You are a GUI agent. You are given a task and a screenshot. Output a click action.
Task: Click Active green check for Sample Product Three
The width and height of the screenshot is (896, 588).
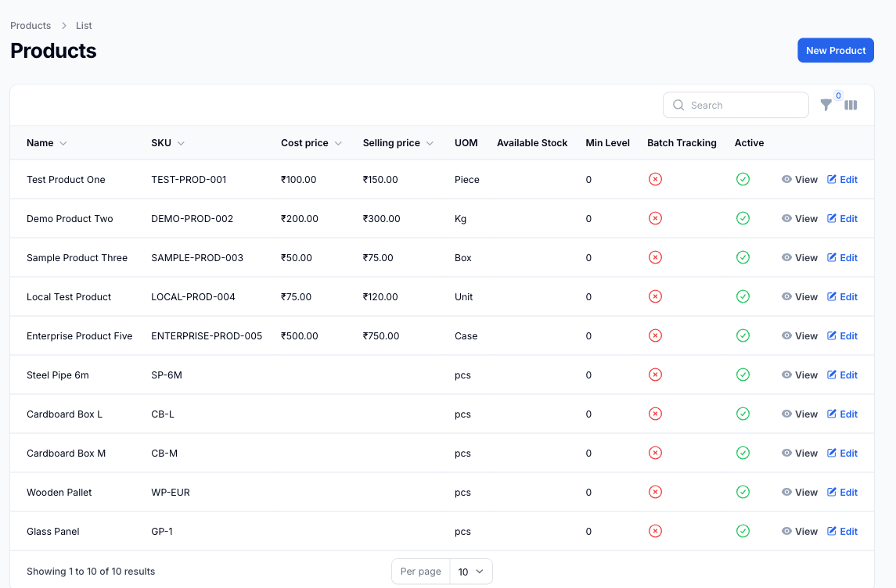coord(743,257)
